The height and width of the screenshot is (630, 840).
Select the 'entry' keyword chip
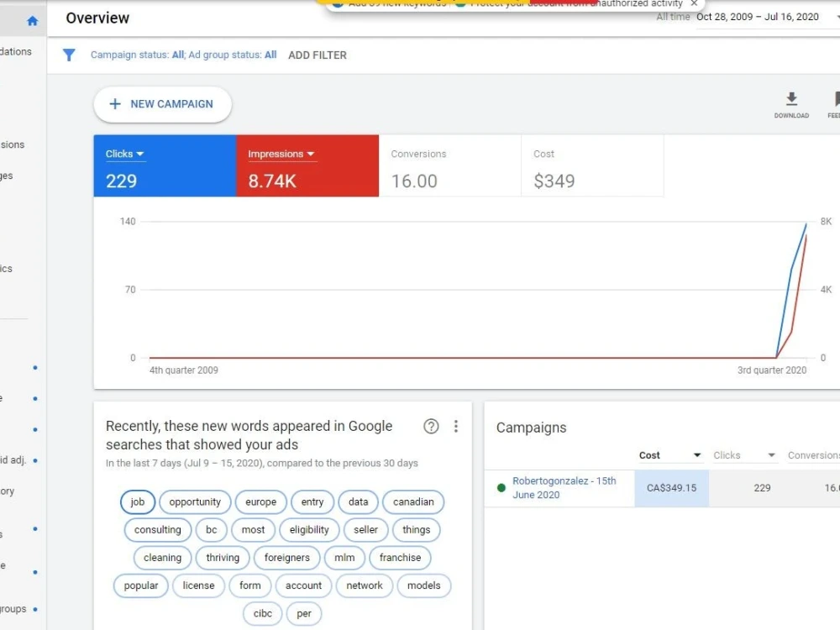312,502
